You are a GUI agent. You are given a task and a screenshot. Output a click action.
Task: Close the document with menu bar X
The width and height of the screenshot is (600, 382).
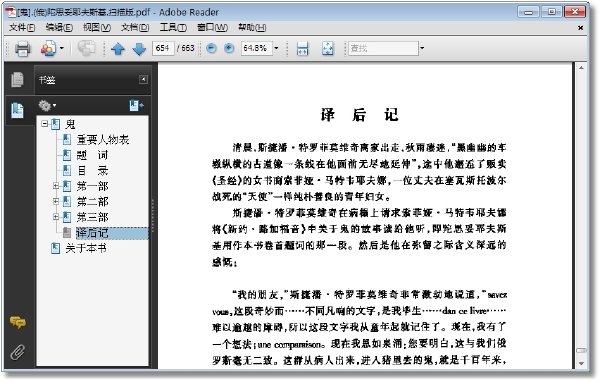click(580, 28)
